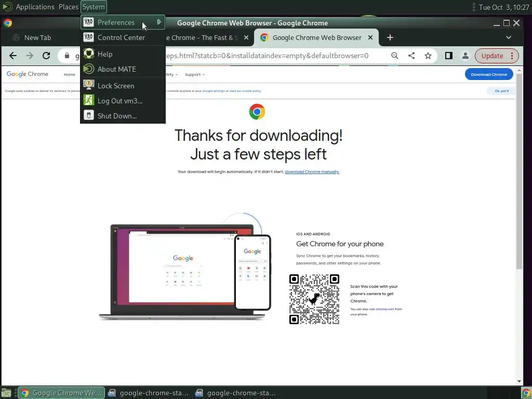This screenshot has height=399, width=532.
Task: Dismiss cookie notice with Ok, got it
Action: pyautogui.click(x=501, y=91)
